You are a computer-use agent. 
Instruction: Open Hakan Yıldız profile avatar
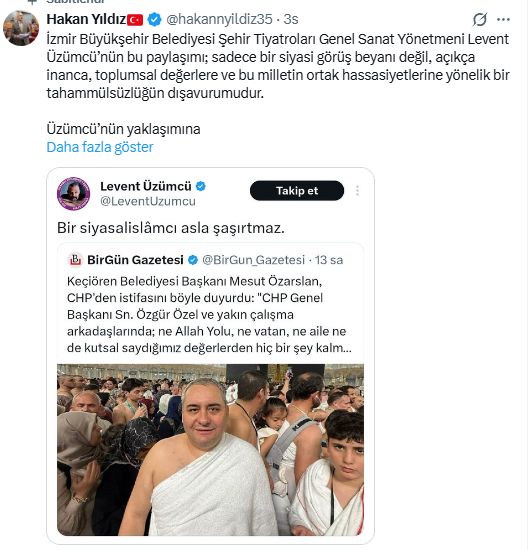coord(21,28)
